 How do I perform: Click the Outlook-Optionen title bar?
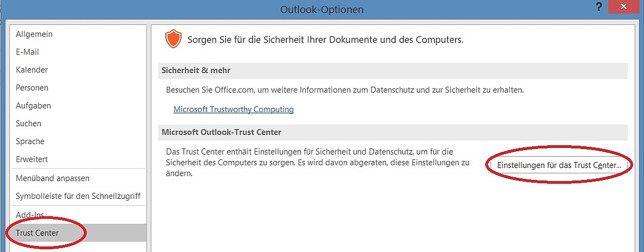(322, 9)
